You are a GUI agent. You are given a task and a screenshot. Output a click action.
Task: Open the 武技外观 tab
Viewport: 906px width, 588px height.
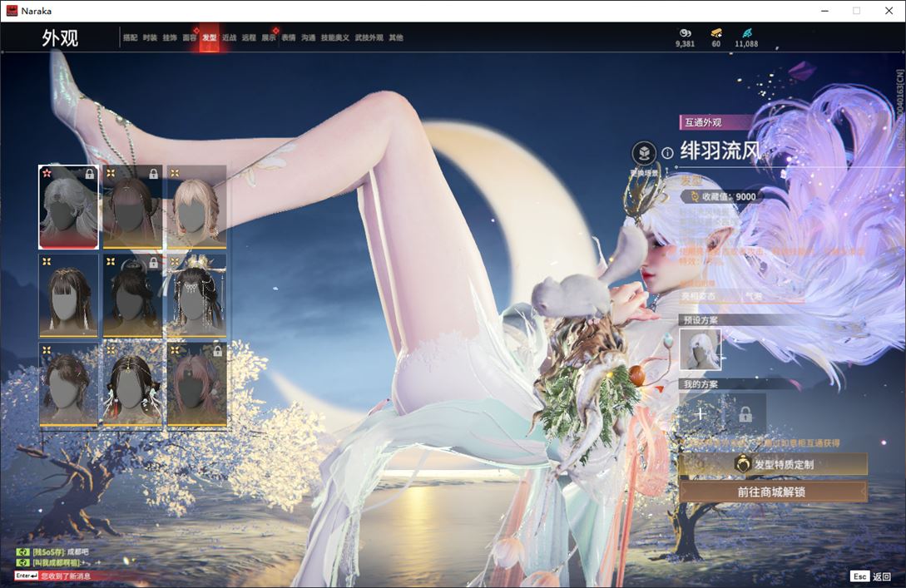[369, 37]
